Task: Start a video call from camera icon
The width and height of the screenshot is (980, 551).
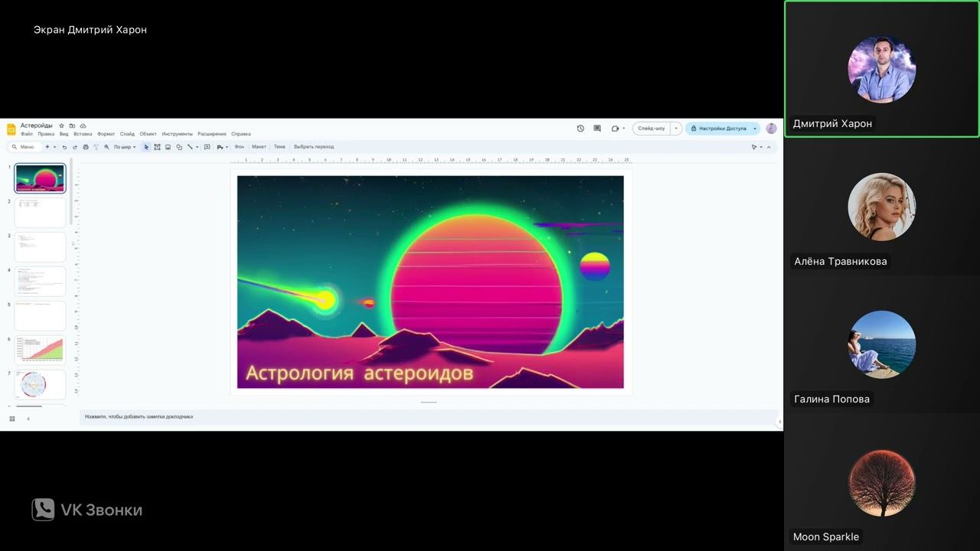Action: click(x=615, y=129)
